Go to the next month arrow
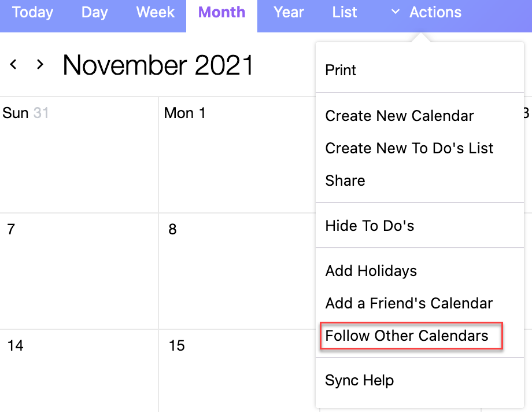Screen dimensions: 532x412 pos(40,64)
